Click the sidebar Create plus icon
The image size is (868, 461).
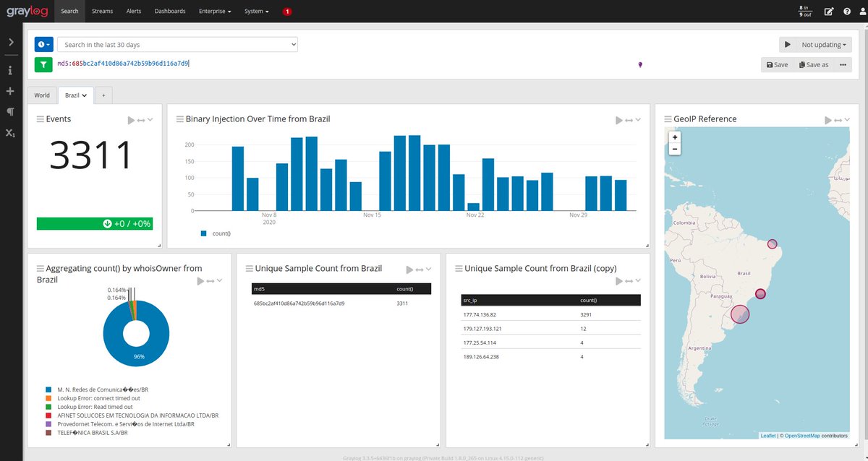[10, 91]
